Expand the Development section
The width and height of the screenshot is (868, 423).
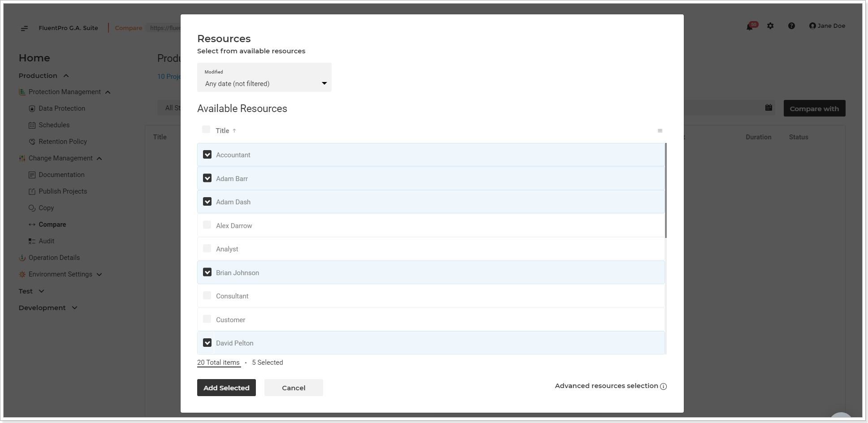point(74,308)
